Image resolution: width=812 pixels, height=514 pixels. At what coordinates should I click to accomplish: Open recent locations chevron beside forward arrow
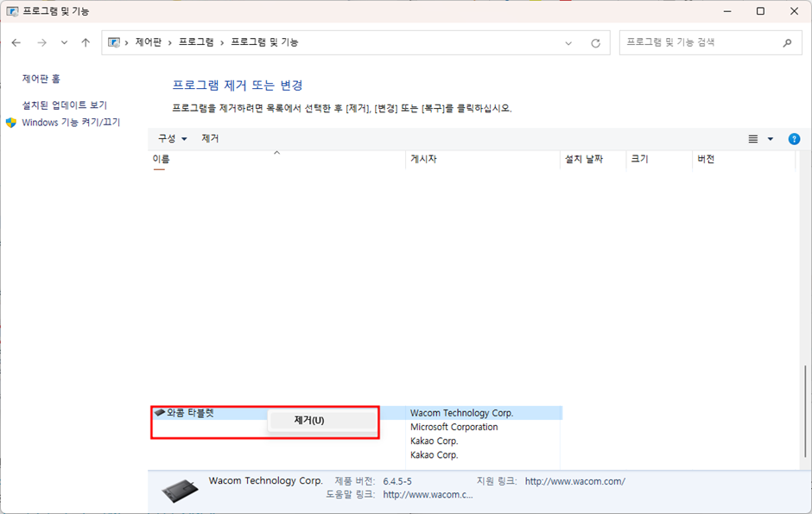click(x=64, y=42)
